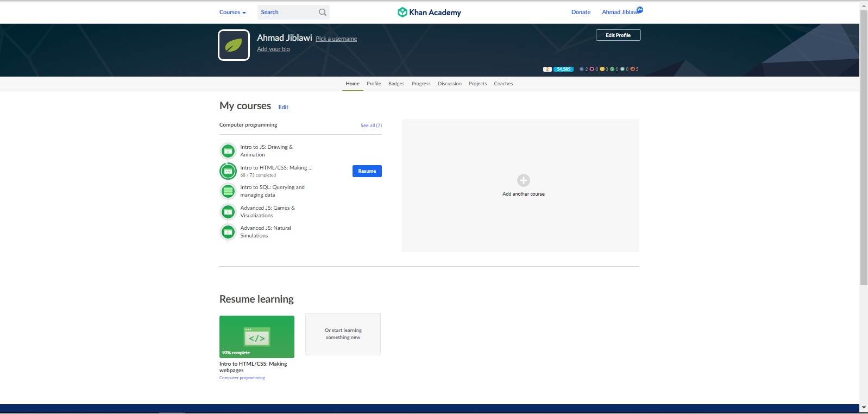868x414 pixels.
Task: Open Intro to JS: Drawing & Animation
Action: [x=267, y=151]
